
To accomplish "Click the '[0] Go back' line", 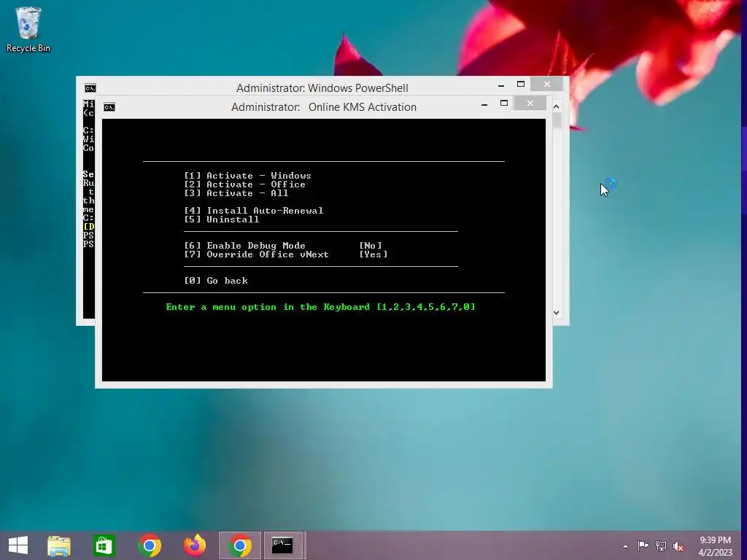I will point(216,281).
